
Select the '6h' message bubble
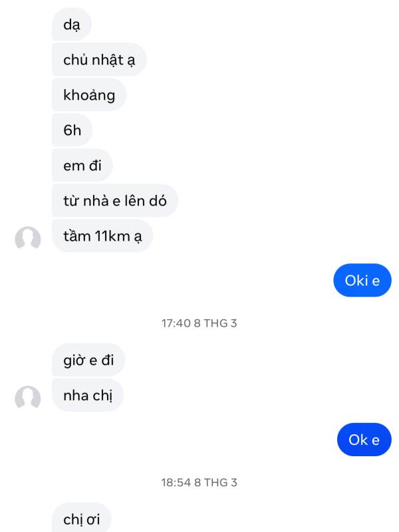point(72,130)
